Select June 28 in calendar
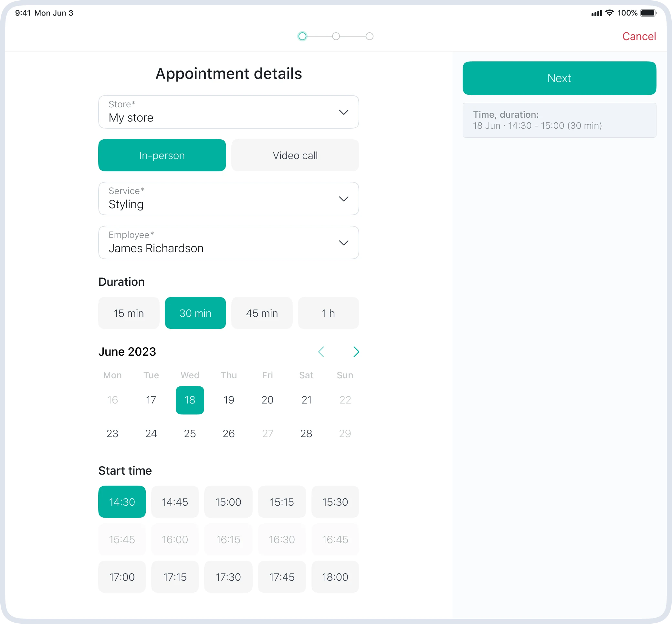This screenshot has height=624, width=672. click(306, 434)
